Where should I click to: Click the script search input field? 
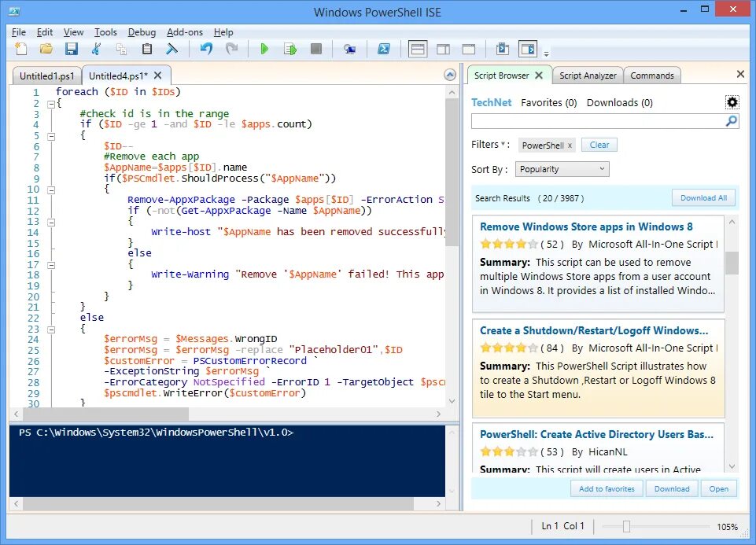tap(598, 121)
